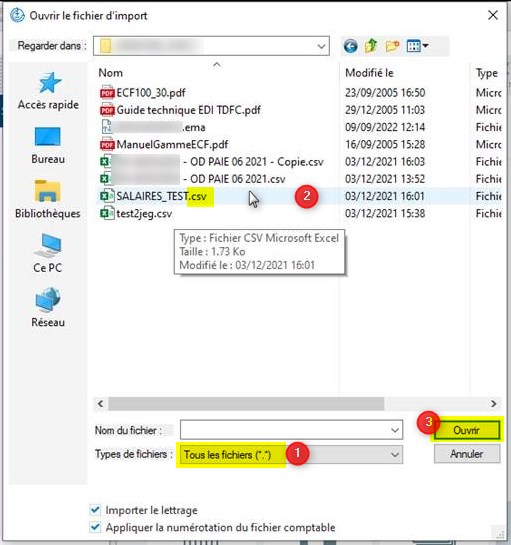Uncheck Importer le lettrage

[x=95, y=510]
